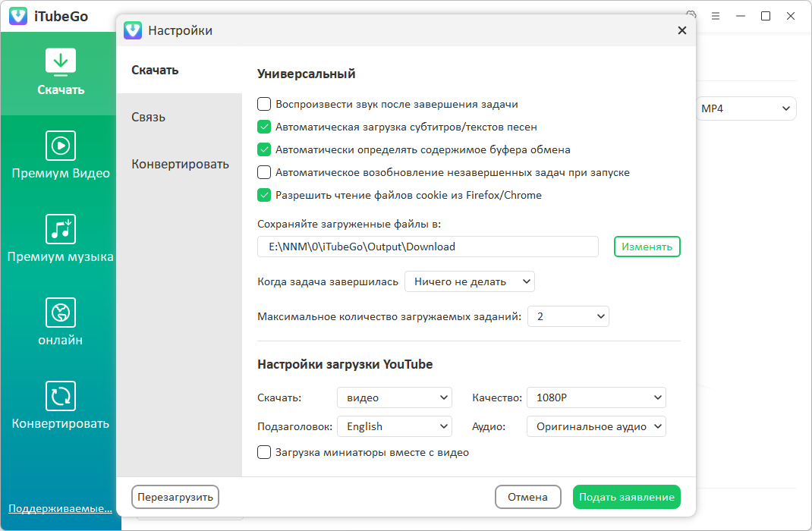Image resolution: width=812 pixels, height=531 pixels.
Task: Open the Подзаголовок dropdown showing English
Action: coord(395,426)
